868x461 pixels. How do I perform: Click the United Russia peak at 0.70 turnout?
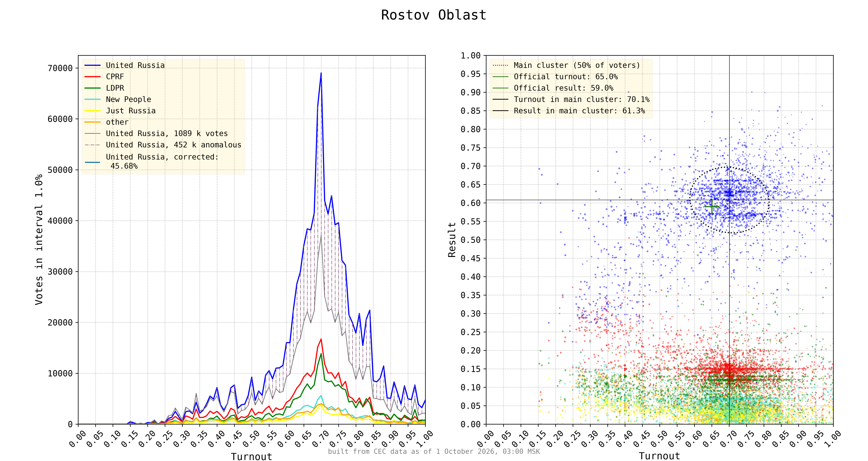(321, 73)
